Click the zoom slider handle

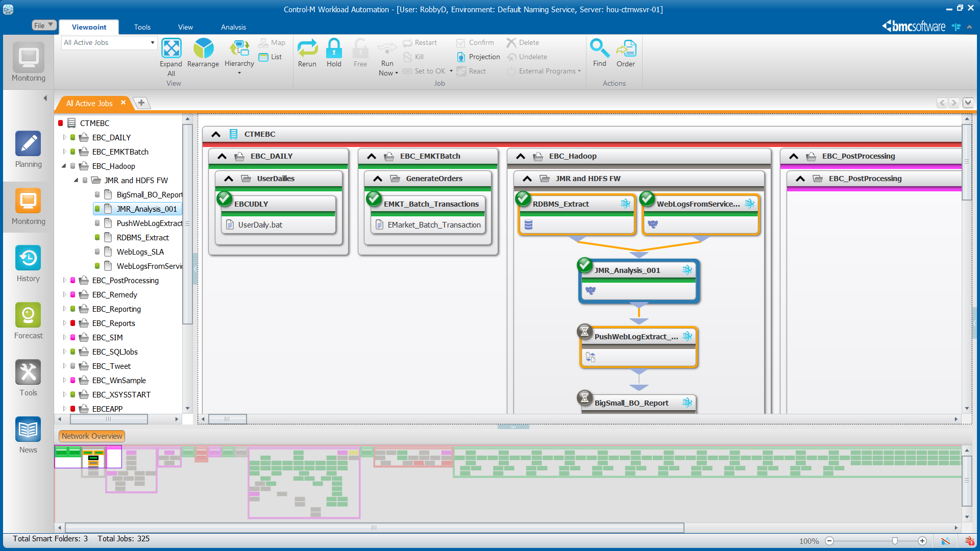[x=895, y=541]
